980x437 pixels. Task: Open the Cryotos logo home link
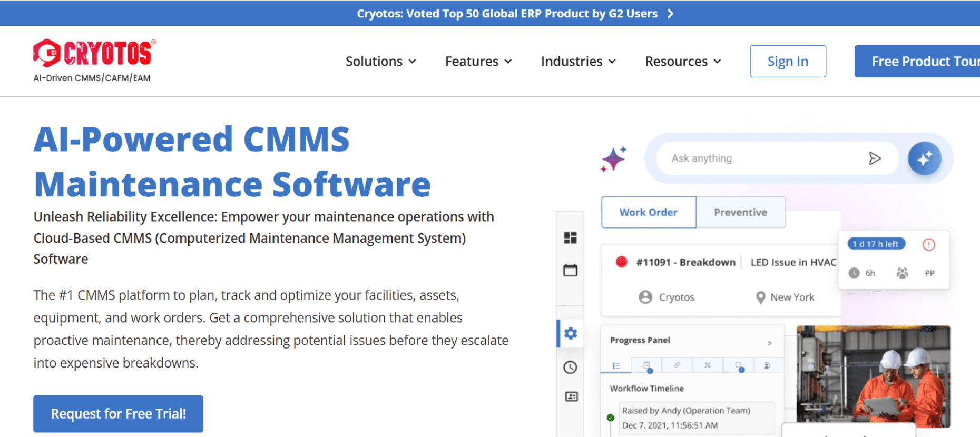click(95, 61)
